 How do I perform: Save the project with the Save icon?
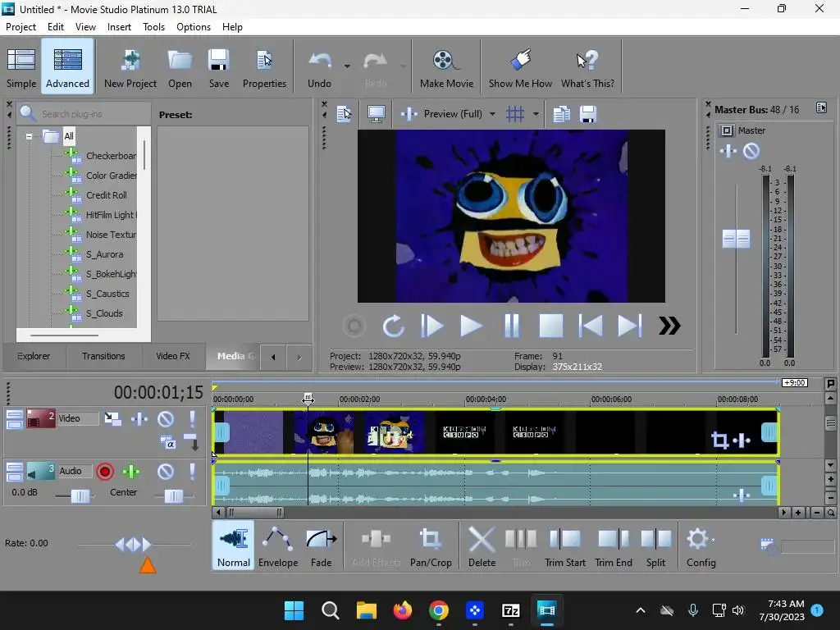point(218,67)
